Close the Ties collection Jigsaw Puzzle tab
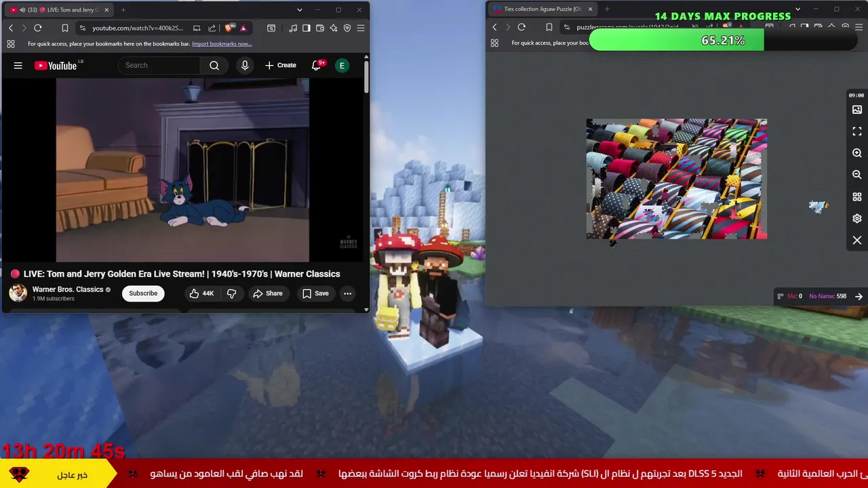 pos(590,9)
